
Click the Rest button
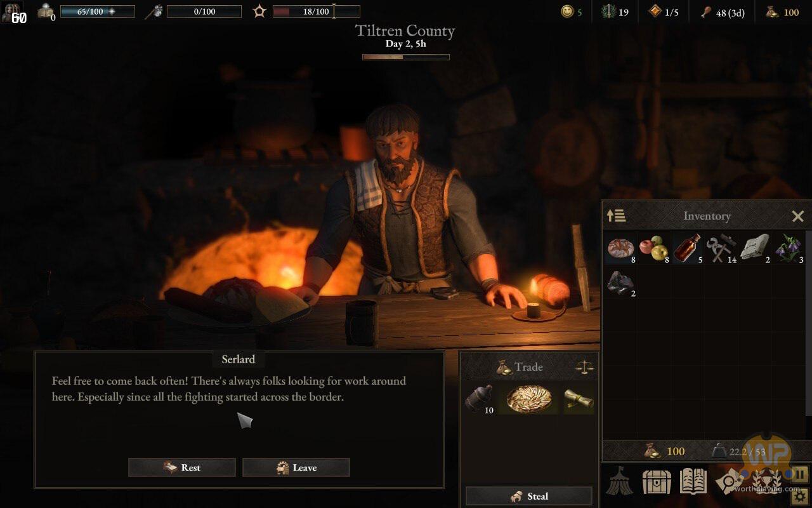coord(182,467)
